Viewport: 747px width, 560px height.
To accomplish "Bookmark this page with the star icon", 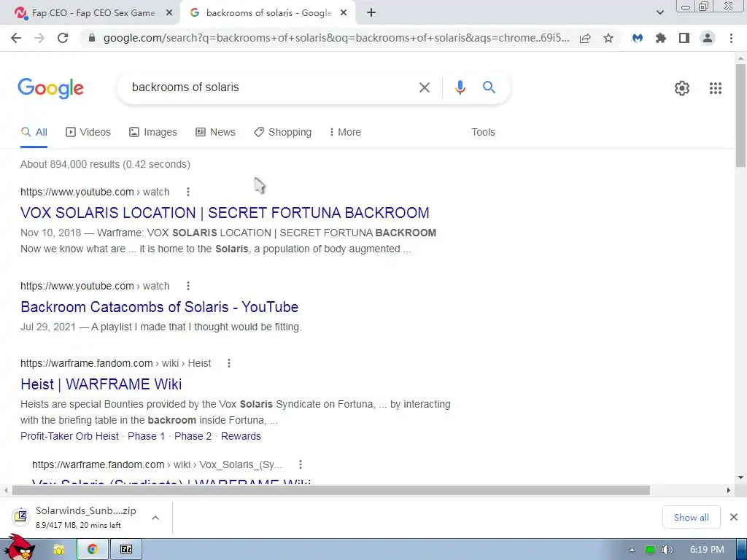I will 608,38.
